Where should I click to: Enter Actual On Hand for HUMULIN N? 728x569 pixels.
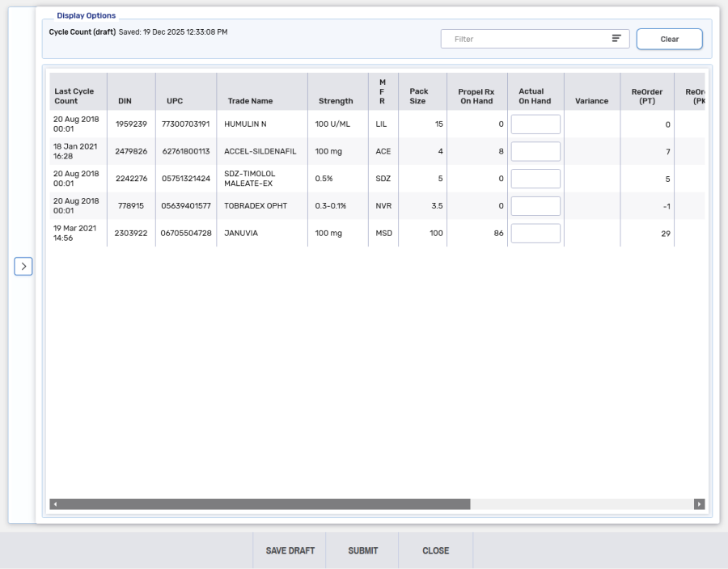pos(535,124)
